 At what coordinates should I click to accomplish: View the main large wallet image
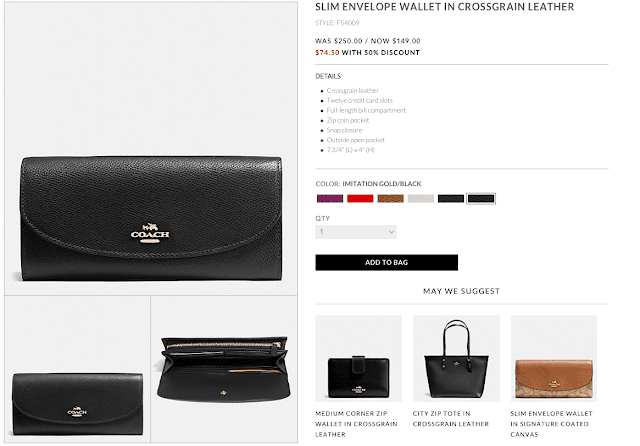151,149
